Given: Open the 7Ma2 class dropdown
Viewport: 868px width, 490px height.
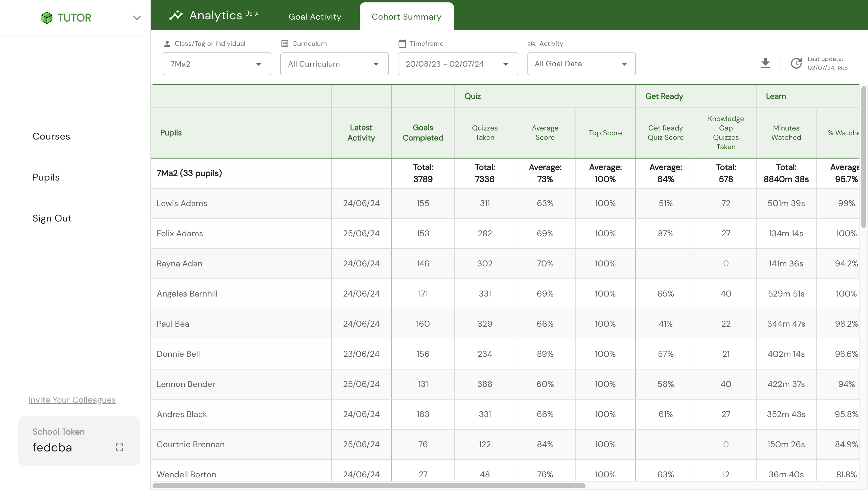Looking at the screenshot, I should (x=217, y=64).
